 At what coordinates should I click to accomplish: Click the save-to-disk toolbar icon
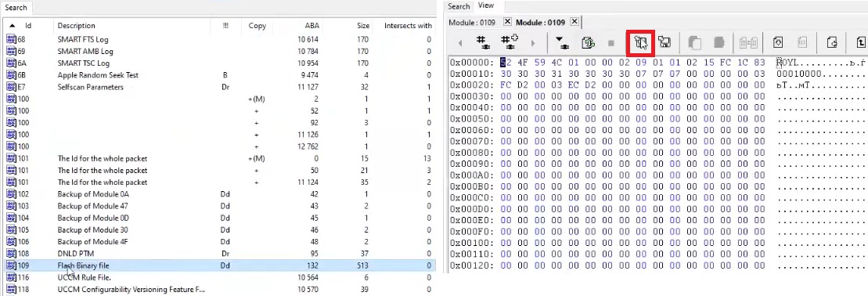click(665, 42)
